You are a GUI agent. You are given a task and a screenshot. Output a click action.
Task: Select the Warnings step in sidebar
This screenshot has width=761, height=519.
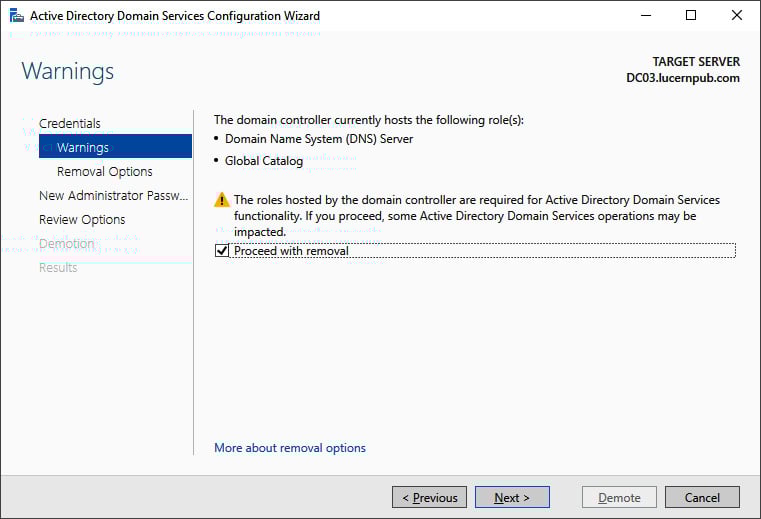[x=116, y=147]
